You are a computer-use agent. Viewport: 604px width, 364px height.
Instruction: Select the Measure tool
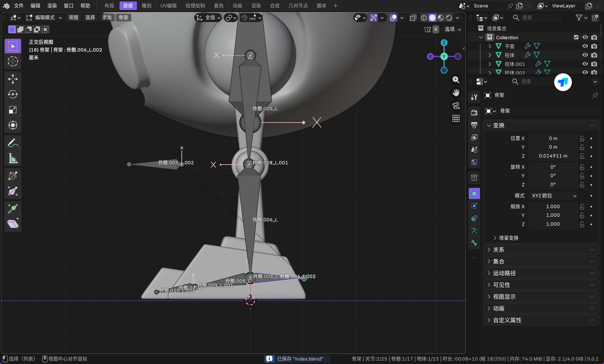click(13, 158)
